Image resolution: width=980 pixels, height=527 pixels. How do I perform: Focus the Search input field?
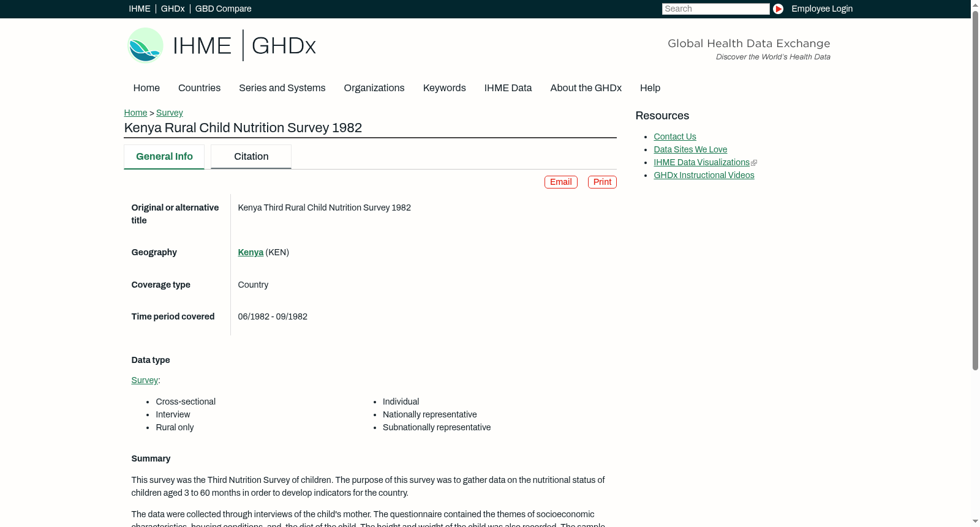[715, 9]
